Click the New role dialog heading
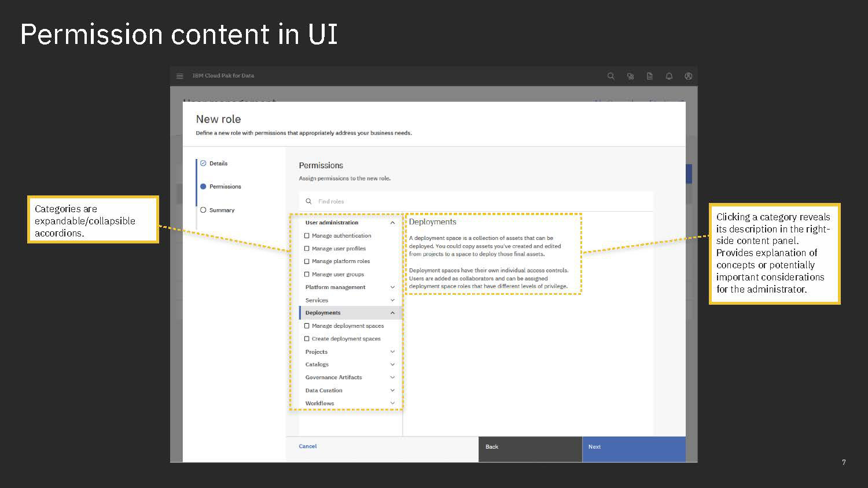 click(218, 119)
